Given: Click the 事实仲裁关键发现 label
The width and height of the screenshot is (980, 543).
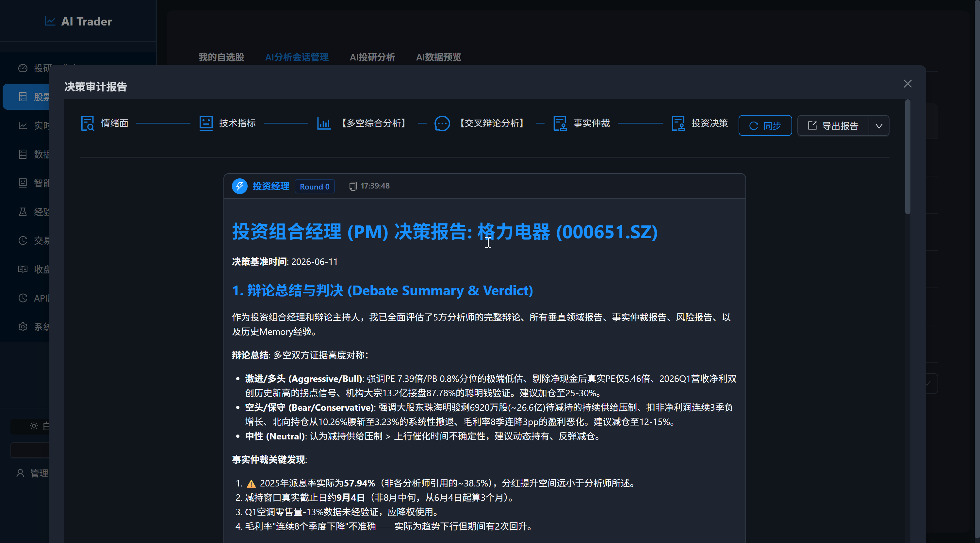Looking at the screenshot, I should [x=269, y=460].
